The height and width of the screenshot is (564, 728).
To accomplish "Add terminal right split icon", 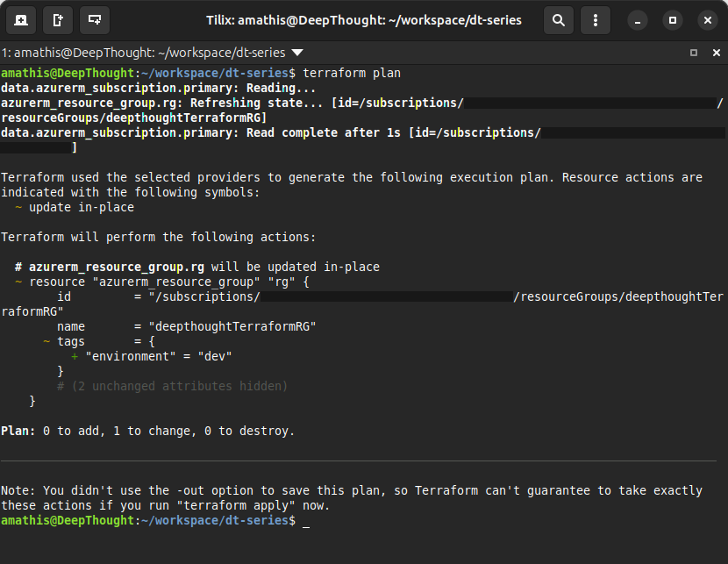I will click(58, 20).
